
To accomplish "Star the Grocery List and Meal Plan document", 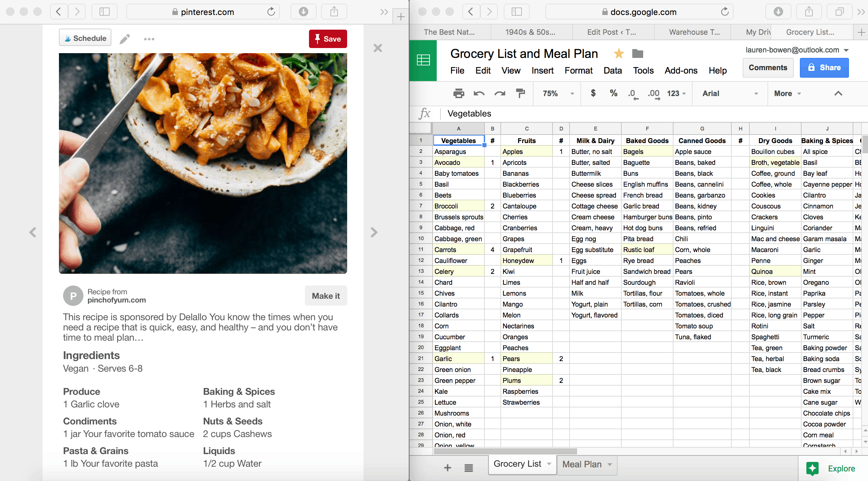I will point(619,53).
